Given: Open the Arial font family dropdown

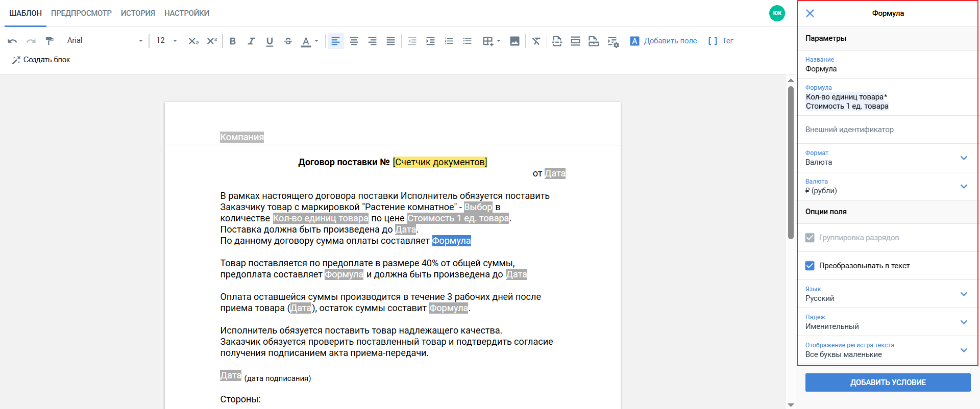Looking at the screenshot, I should 105,41.
